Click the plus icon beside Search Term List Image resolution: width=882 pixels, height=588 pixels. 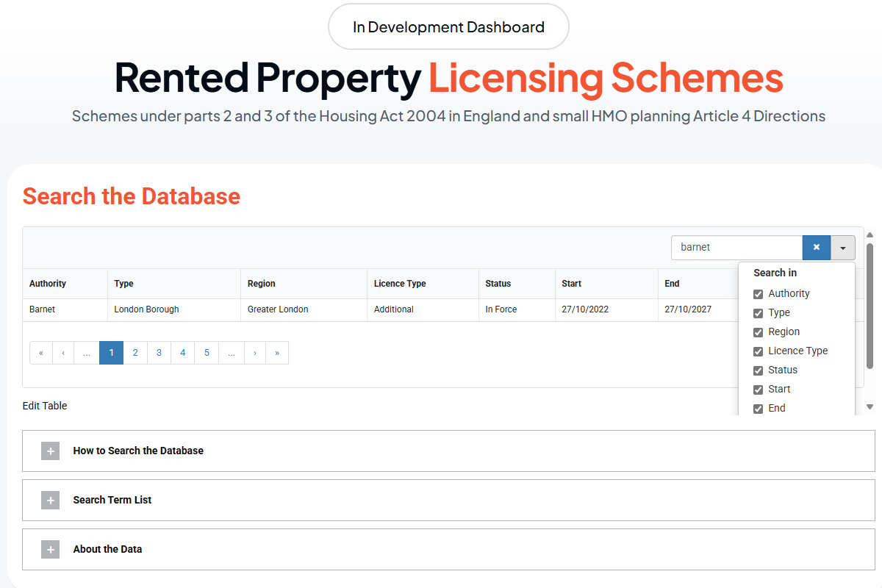[x=50, y=501]
